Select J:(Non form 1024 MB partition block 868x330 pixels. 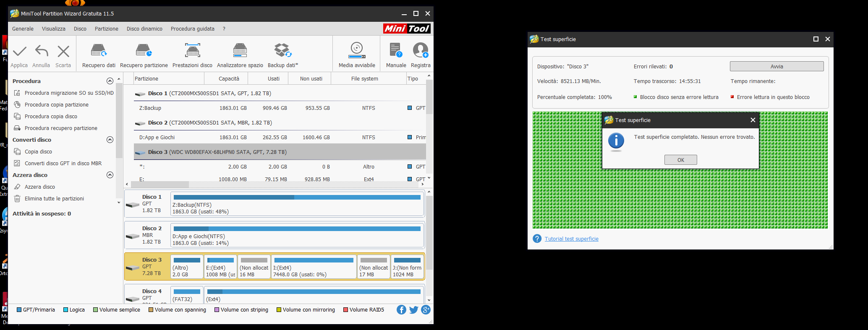click(x=407, y=267)
